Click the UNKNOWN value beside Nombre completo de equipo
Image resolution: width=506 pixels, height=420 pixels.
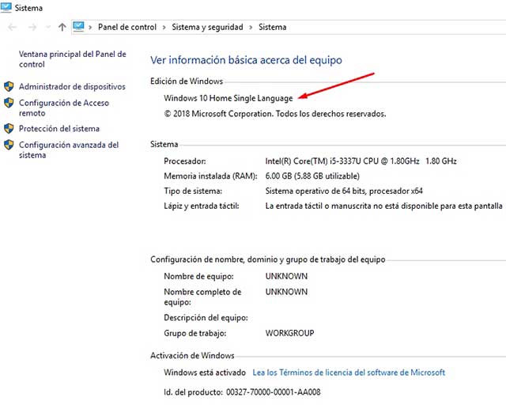coord(286,292)
